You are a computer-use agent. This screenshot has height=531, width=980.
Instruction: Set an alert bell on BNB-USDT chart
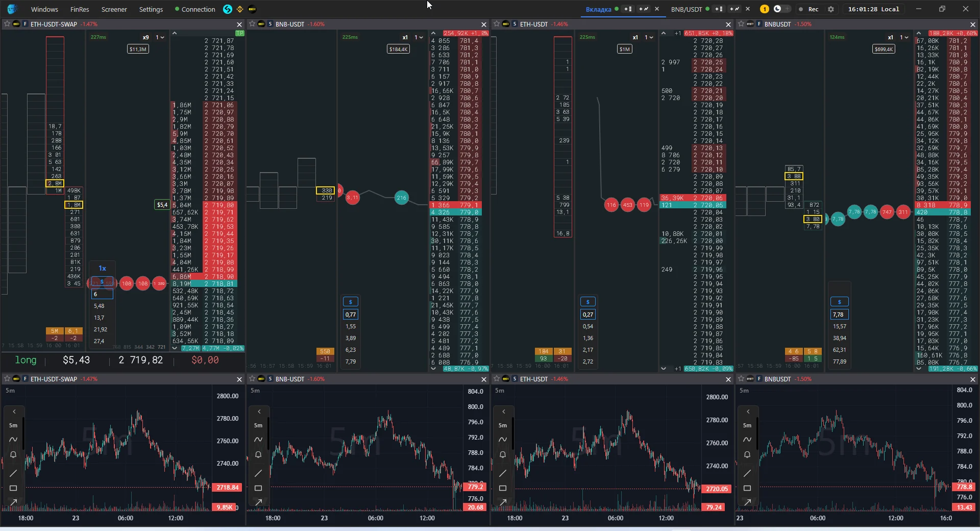coord(258,454)
